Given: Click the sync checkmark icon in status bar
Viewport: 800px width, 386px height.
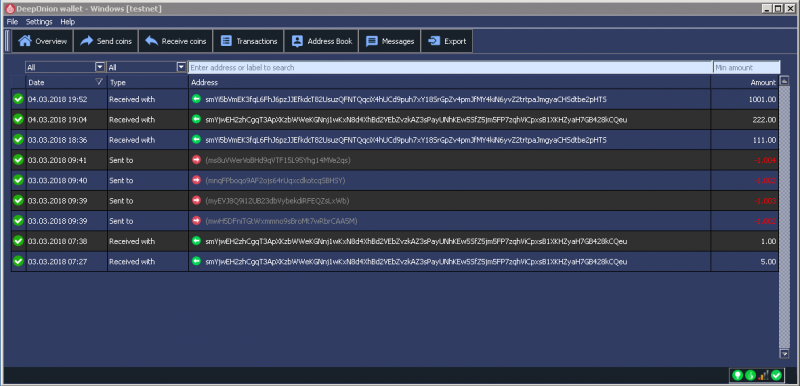Looking at the screenshot, I should point(776,375).
